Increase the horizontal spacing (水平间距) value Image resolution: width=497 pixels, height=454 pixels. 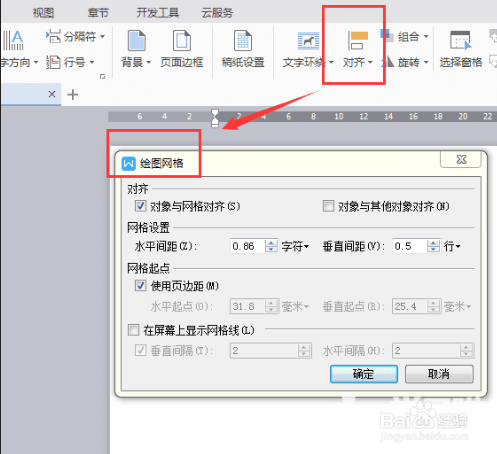point(271,243)
